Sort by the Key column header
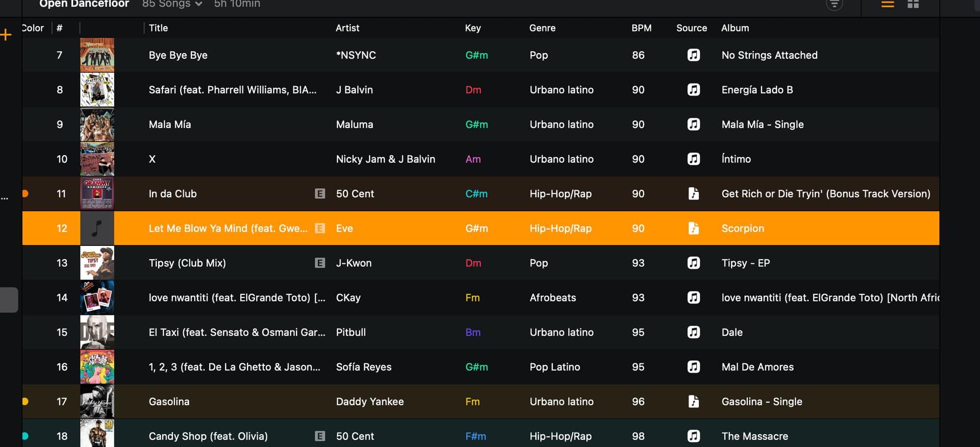The width and height of the screenshot is (980, 447). 473,28
